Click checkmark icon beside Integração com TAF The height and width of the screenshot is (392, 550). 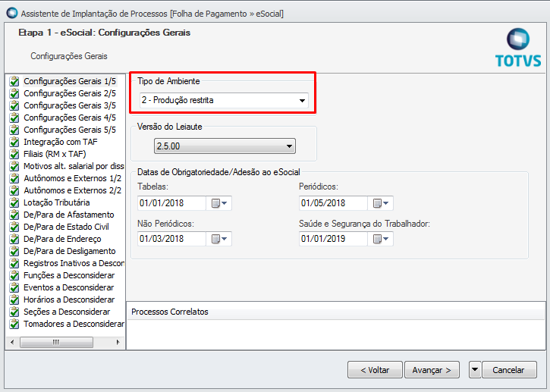tap(14, 142)
